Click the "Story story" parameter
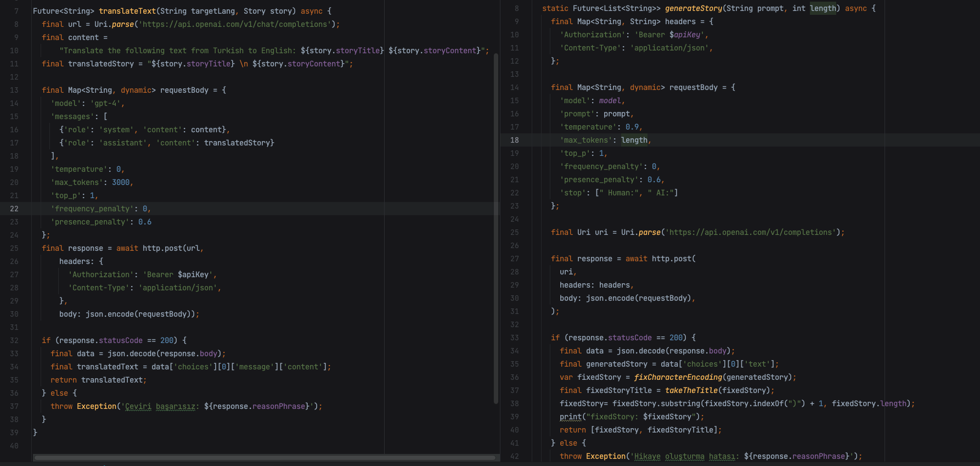The image size is (980, 466). click(x=268, y=11)
